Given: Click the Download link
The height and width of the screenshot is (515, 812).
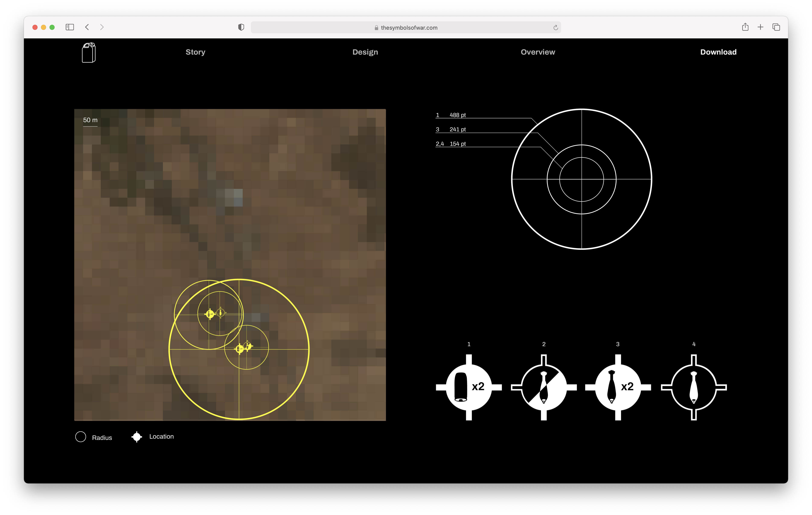Looking at the screenshot, I should click(x=718, y=52).
